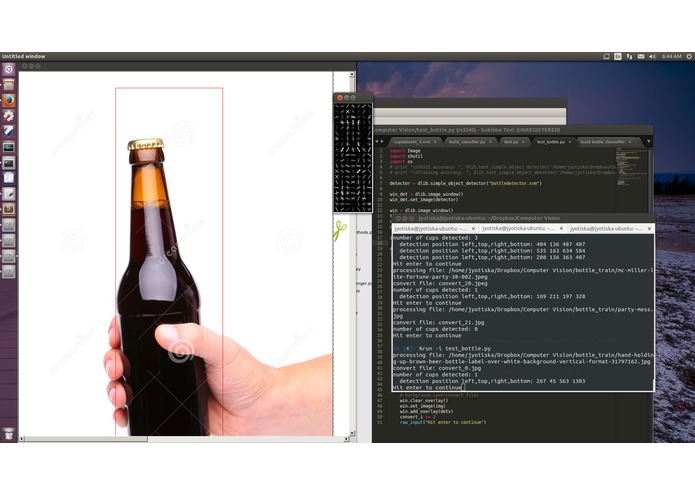Screen dimensions: 695x494
Task: Click image window scroll-up arrow
Action: pyautogui.click(x=352, y=75)
